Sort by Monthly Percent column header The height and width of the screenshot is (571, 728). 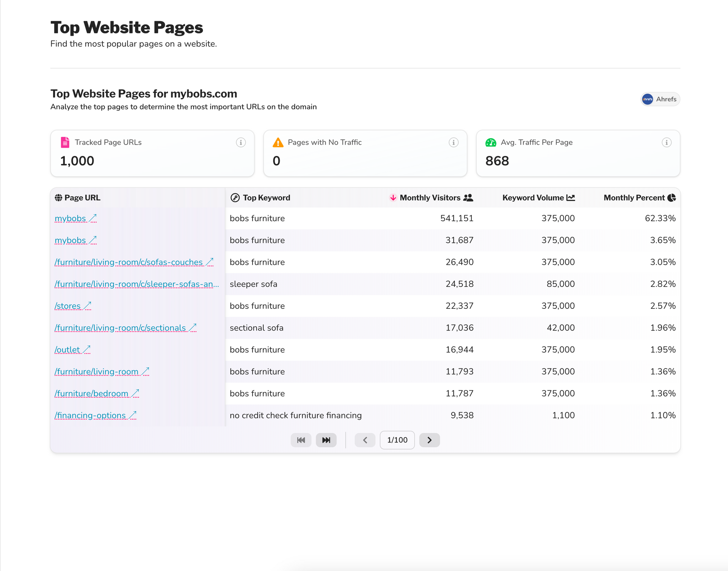(634, 198)
